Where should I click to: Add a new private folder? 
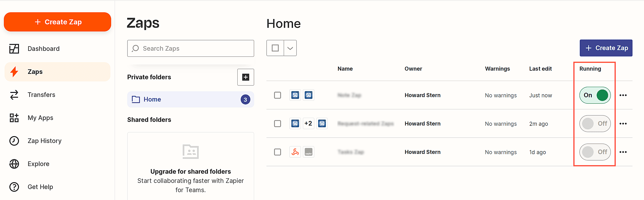245,77
